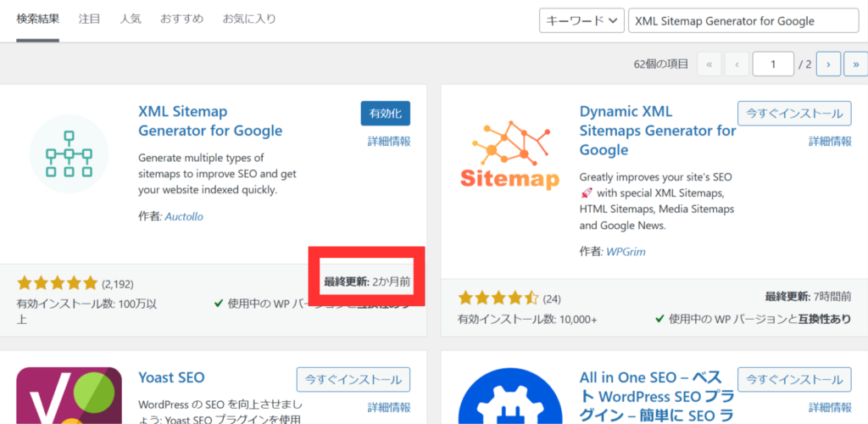This screenshot has height=424, width=868.
Task: Switch to the お気に入り tab
Action: tap(249, 19)
